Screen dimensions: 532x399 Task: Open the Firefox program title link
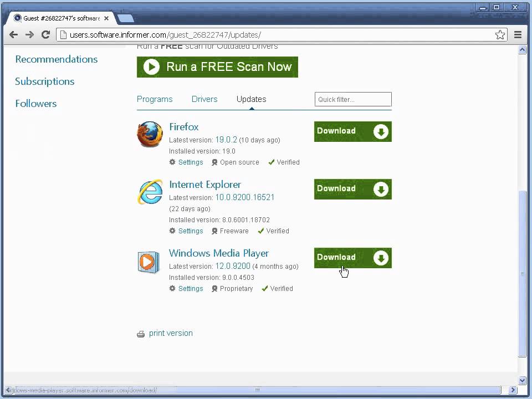[184, 127]
